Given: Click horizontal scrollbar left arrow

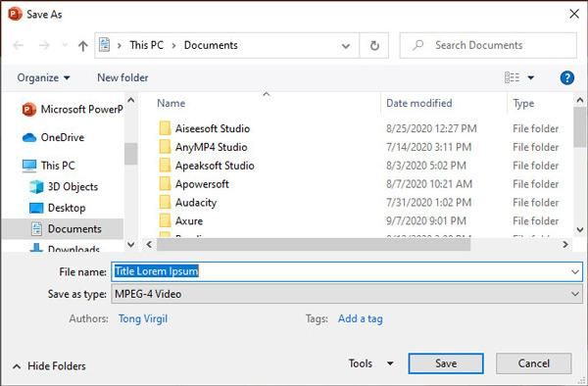Looking at the screenshot, I should click(x=149, y=245).
